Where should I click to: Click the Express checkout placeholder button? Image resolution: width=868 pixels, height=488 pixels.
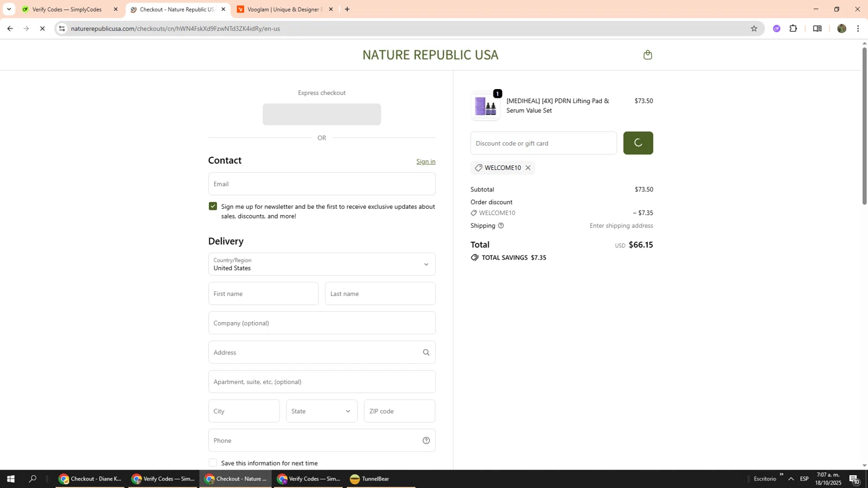[x=322, y=114]
